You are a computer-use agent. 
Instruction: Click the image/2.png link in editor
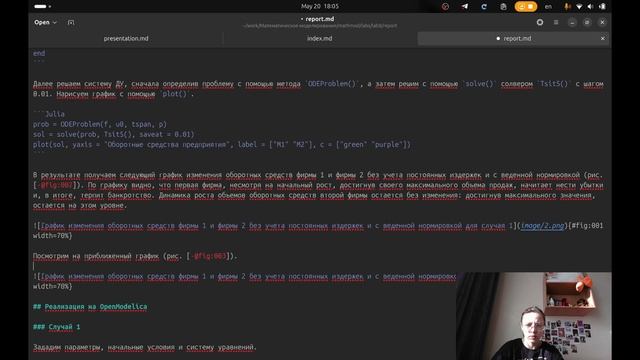[x=542, y=226]
